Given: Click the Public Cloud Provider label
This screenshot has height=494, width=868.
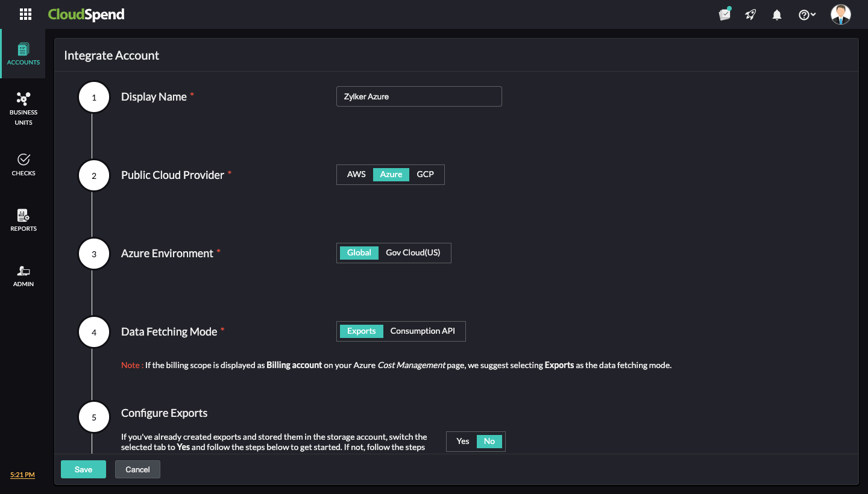Looking at the screenshot, I should pyautogui.click(x=172, y=175).
